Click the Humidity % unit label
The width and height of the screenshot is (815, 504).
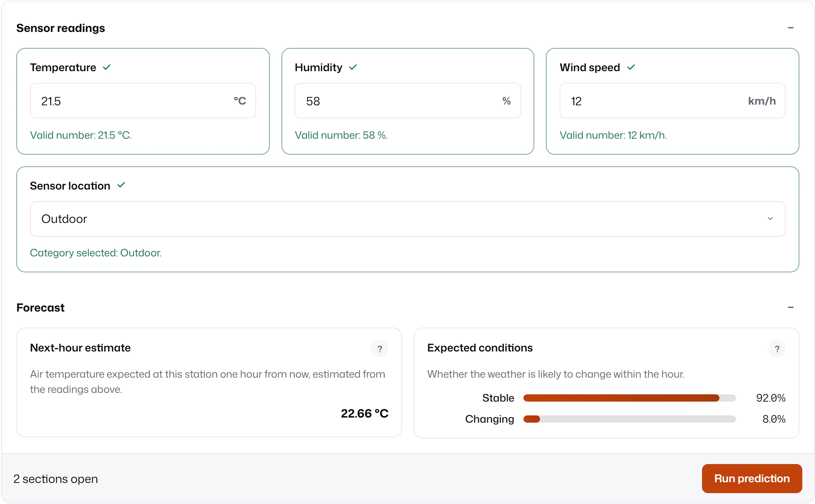506,101
